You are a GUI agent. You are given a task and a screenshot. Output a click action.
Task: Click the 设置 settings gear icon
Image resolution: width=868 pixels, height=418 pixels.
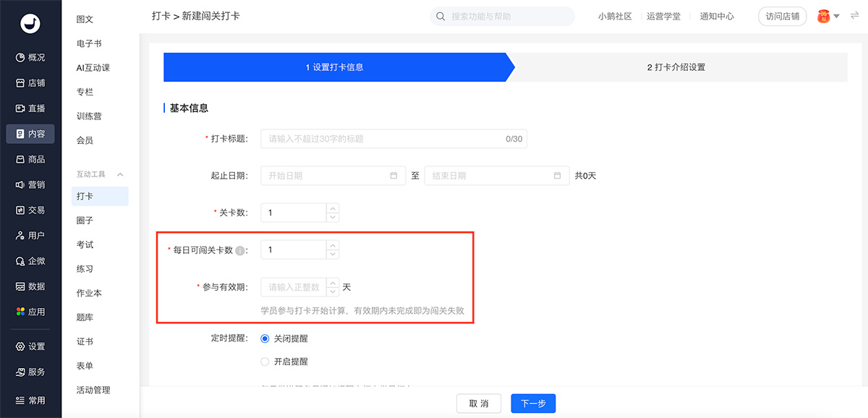point(20,346)
